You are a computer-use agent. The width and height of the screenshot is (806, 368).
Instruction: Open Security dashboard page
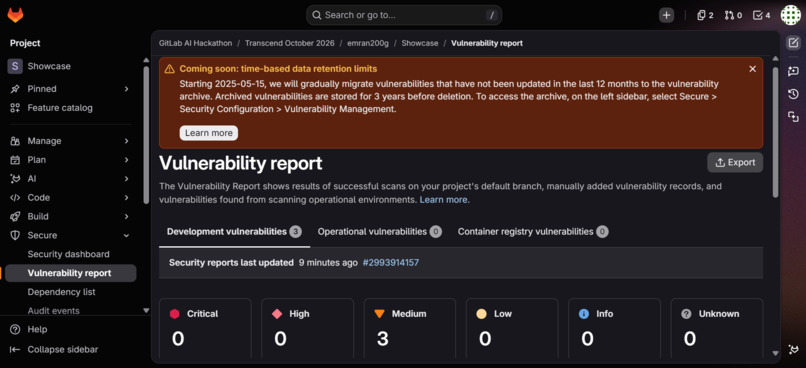pos(68,254)
